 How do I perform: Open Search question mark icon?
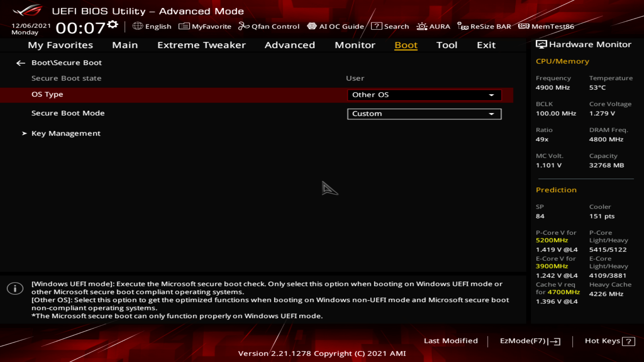click(376, 26)
